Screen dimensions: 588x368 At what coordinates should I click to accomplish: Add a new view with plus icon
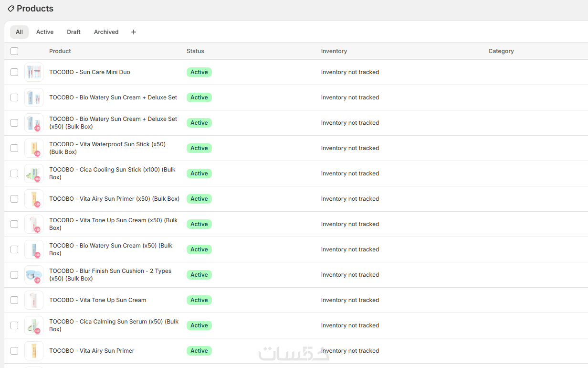pyautogui.click(x=134, y=32)
